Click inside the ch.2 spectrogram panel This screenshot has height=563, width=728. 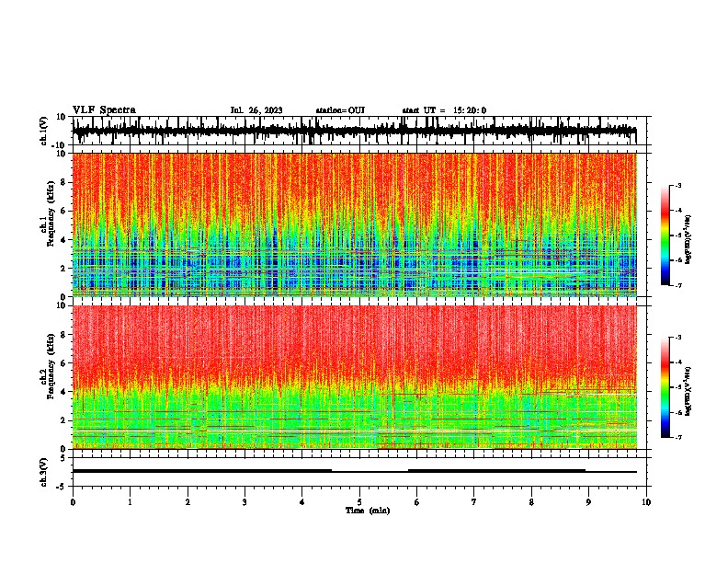coord(355,377)
